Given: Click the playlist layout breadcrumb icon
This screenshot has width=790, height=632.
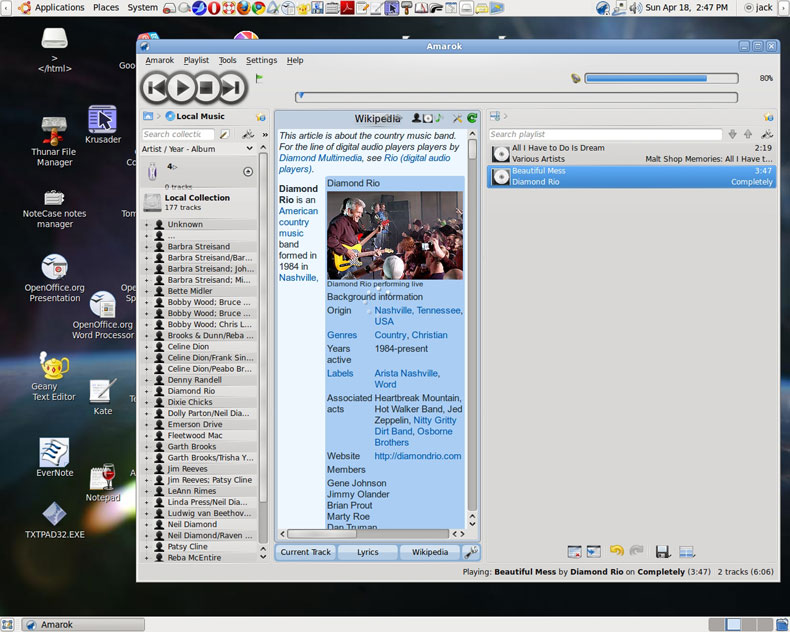Looking at the screenshot, I should [x=495, y=116].
